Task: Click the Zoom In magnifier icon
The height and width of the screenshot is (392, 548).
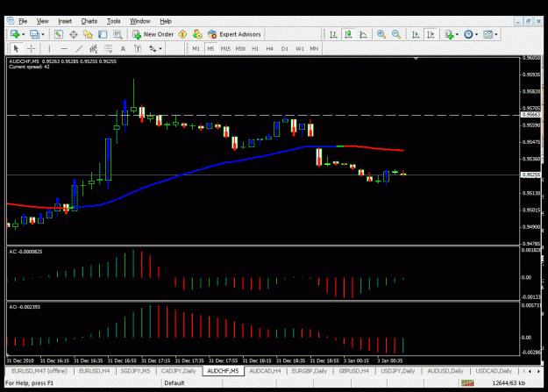Action: (x=381, y=34)
